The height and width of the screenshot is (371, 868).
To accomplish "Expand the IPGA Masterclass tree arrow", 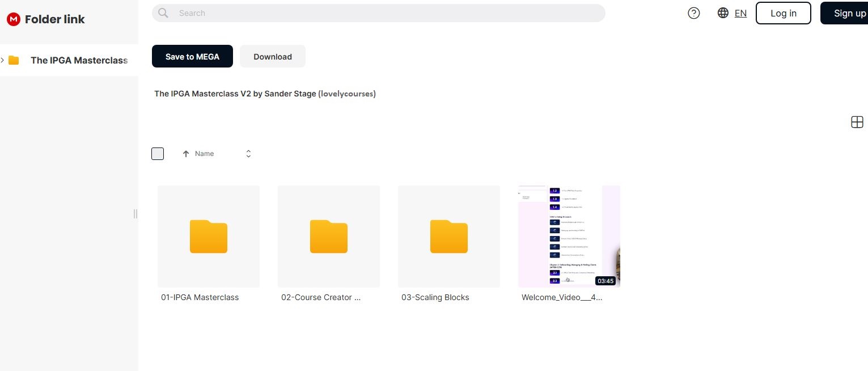I will [3, 60].
